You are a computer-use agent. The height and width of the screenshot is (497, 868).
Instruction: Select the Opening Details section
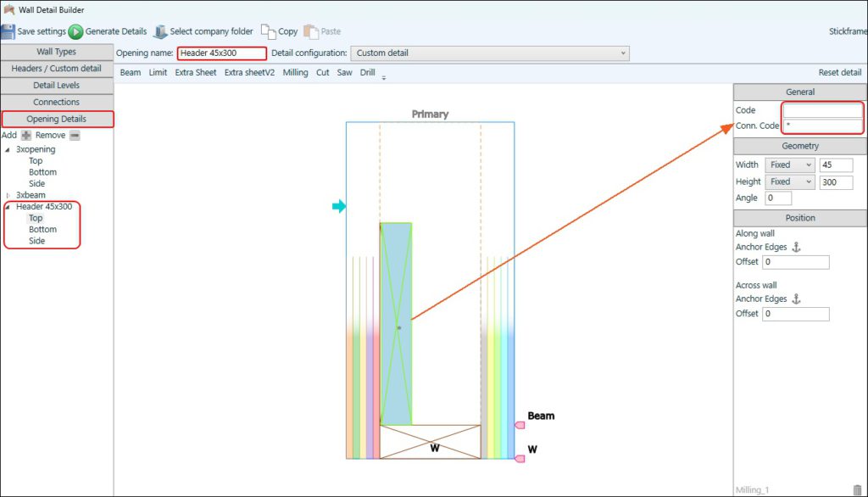[57, 119]
